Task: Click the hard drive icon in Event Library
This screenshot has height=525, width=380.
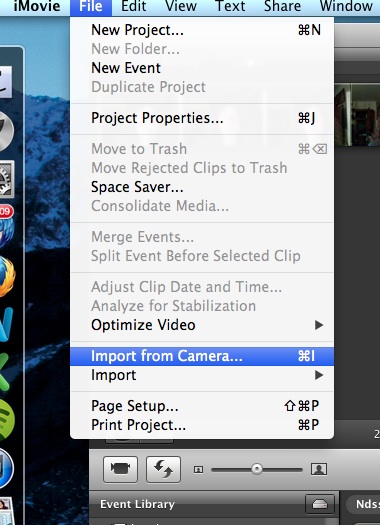Action: [320, 504]
